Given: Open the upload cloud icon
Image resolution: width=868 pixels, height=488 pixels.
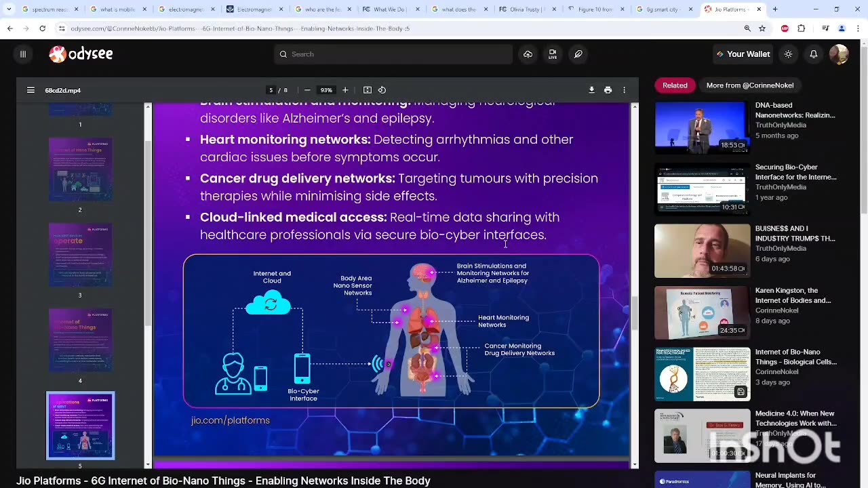Looking at the screenshot, I should point(528,54).
